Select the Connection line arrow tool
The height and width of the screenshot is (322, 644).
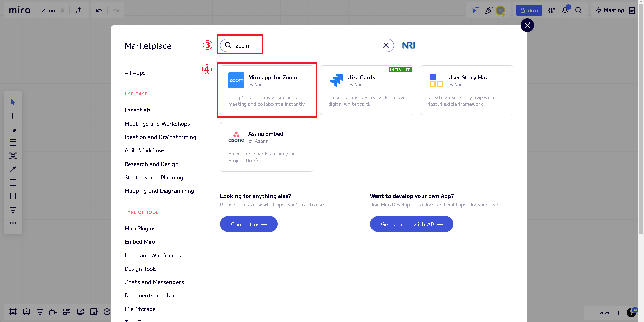pos(13,169)
